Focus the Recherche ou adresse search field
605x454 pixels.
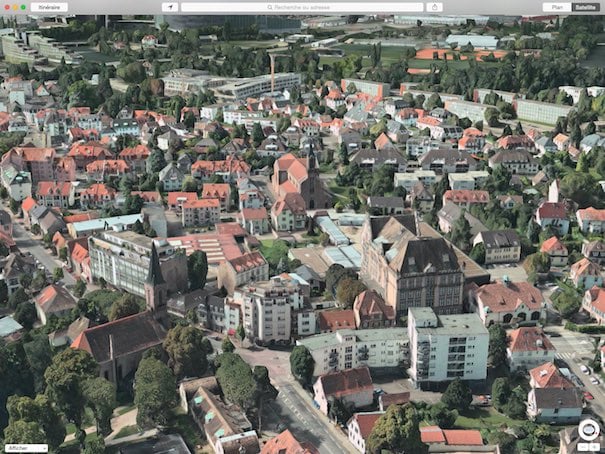click(x=302, y=7)
